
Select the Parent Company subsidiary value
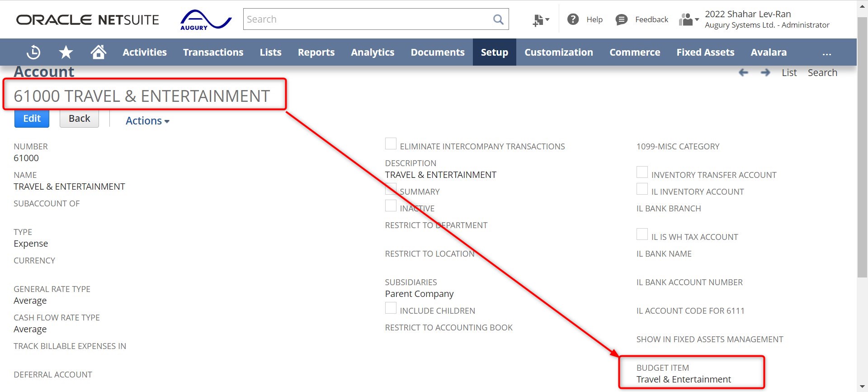tap(419, 294)
